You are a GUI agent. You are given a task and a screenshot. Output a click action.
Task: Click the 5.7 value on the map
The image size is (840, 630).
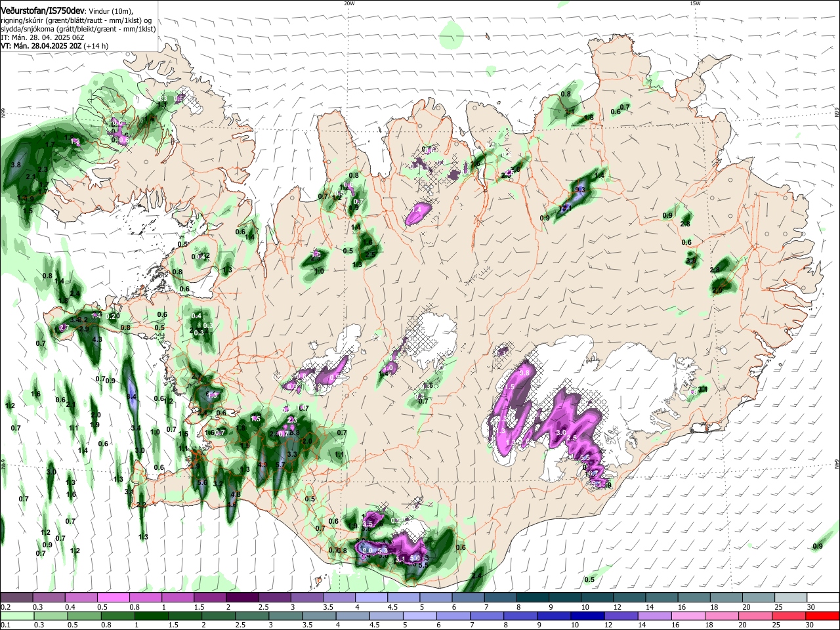point(280,465)
